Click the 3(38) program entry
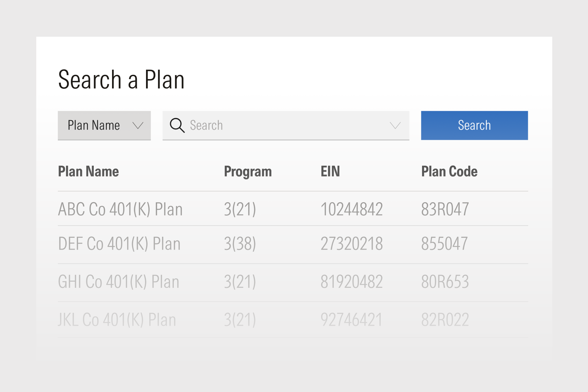Screen dimensions: 588x392 239,243
